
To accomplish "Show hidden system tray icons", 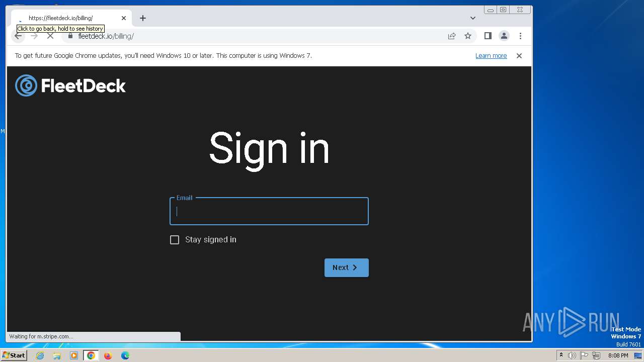I will tap(561, 355).
